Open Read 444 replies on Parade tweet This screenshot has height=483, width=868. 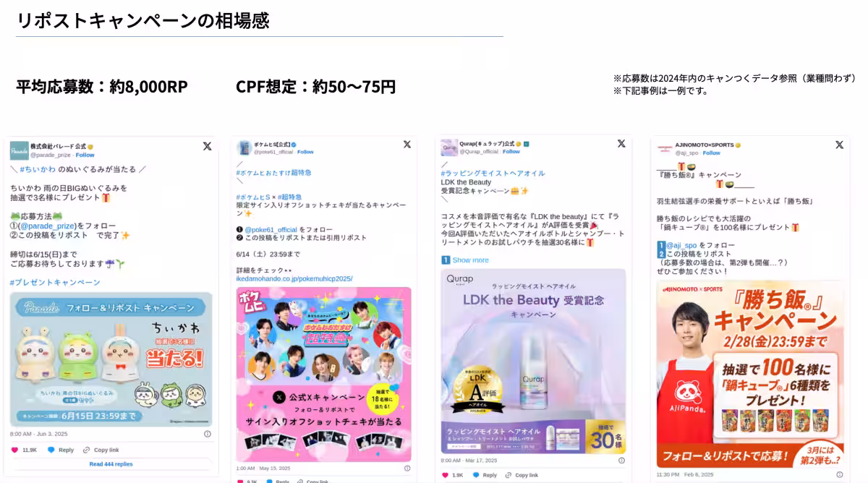111,464
